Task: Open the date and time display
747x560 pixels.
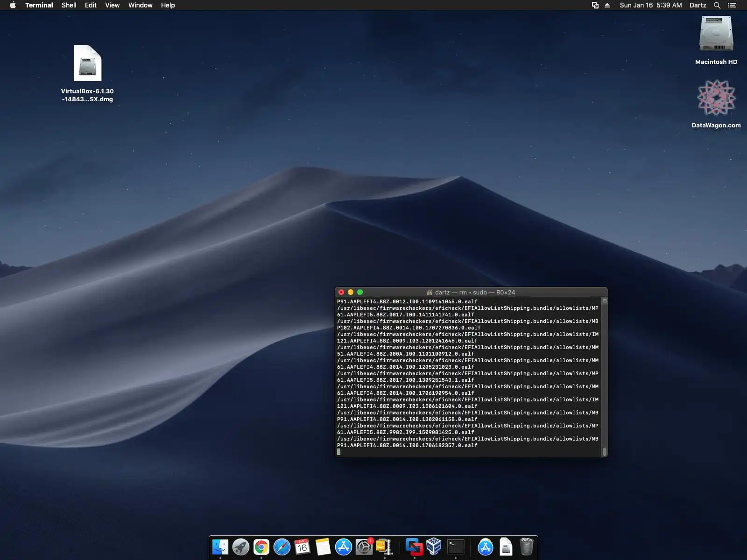Action: point(650,5)
